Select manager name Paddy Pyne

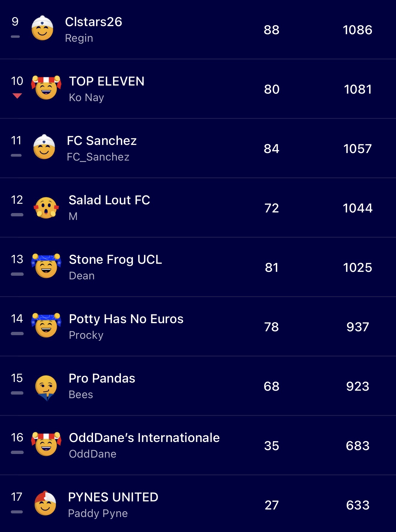click(x=98, y=513)
